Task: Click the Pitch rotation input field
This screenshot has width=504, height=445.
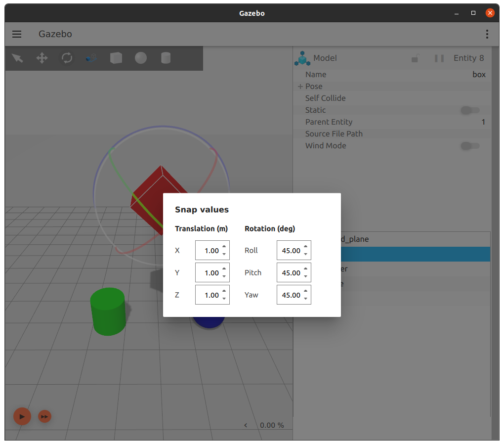Action: [294, 272]
